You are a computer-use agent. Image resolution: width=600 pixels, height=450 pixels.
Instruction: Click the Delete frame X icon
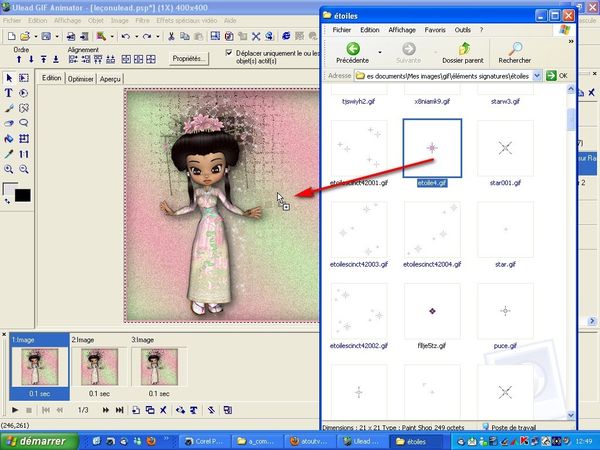point(163,410)
